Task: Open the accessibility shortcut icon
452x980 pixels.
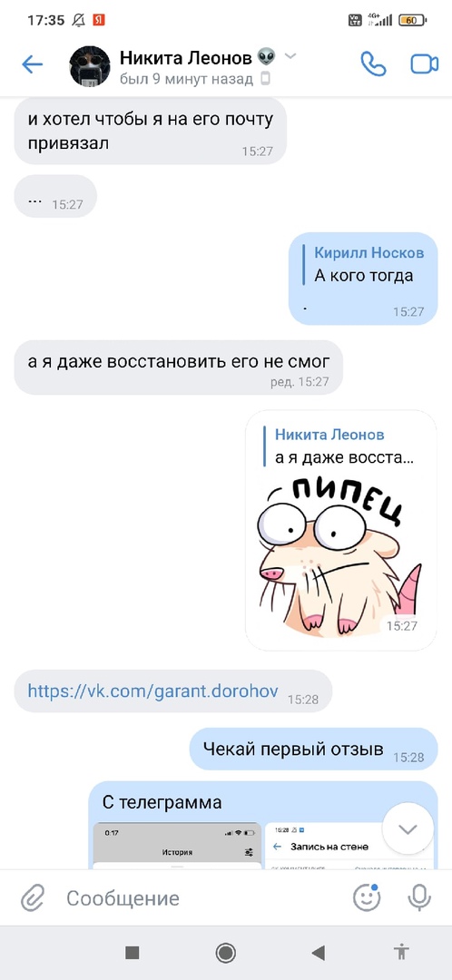Action: tap(402, 953)
